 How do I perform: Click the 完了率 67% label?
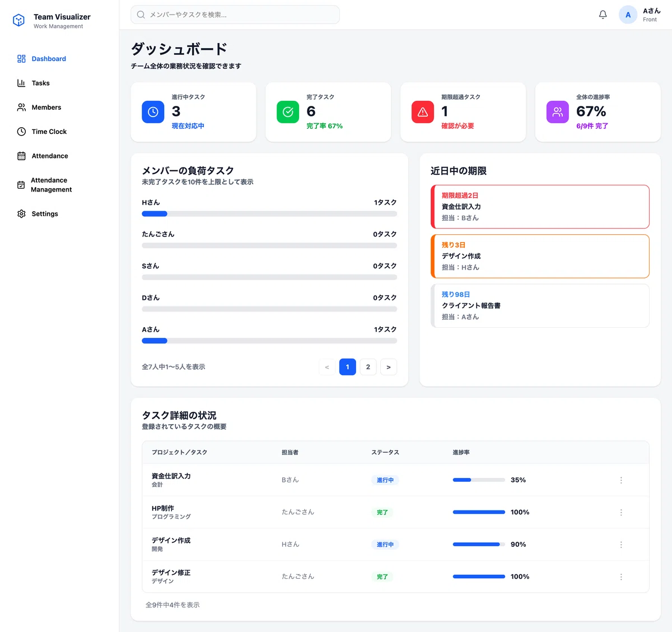tap(324, 126)
